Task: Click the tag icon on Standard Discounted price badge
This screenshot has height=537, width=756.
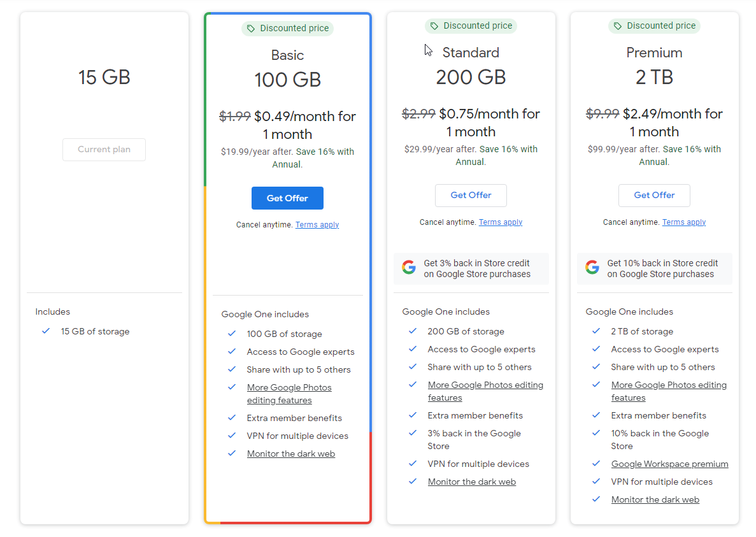Action: tap(434, 26)
